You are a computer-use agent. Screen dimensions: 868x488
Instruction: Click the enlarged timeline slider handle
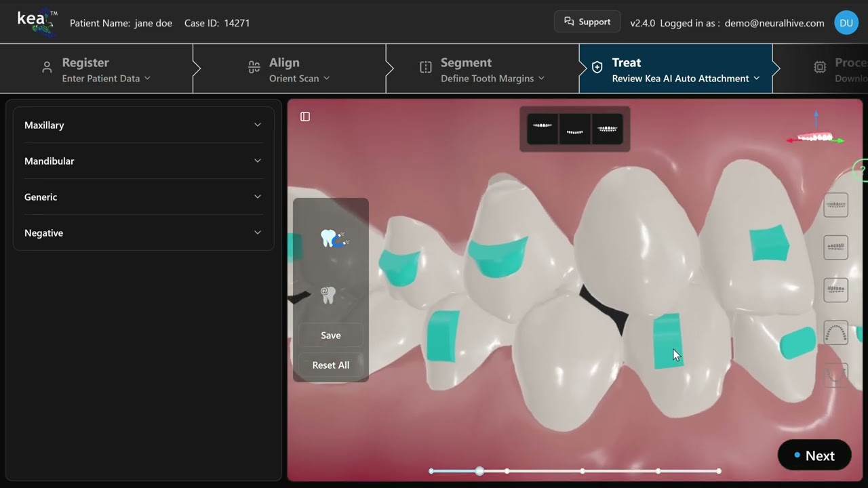coord(479,471)
